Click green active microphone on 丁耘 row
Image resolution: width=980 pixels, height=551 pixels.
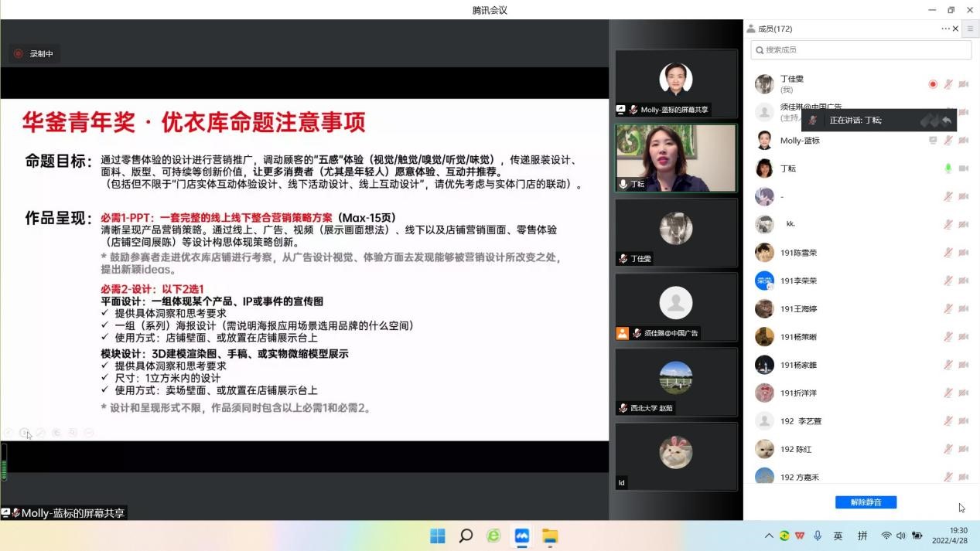[x=948, y=168]
